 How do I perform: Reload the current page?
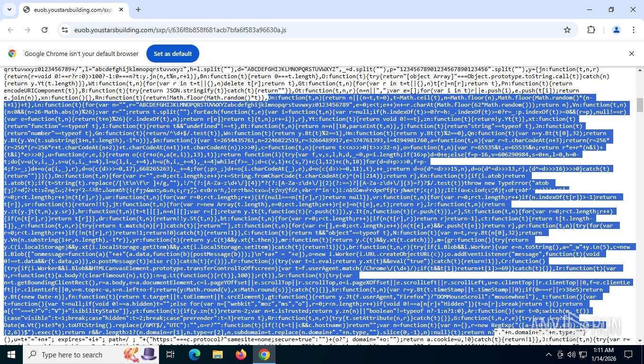point(45,30)
